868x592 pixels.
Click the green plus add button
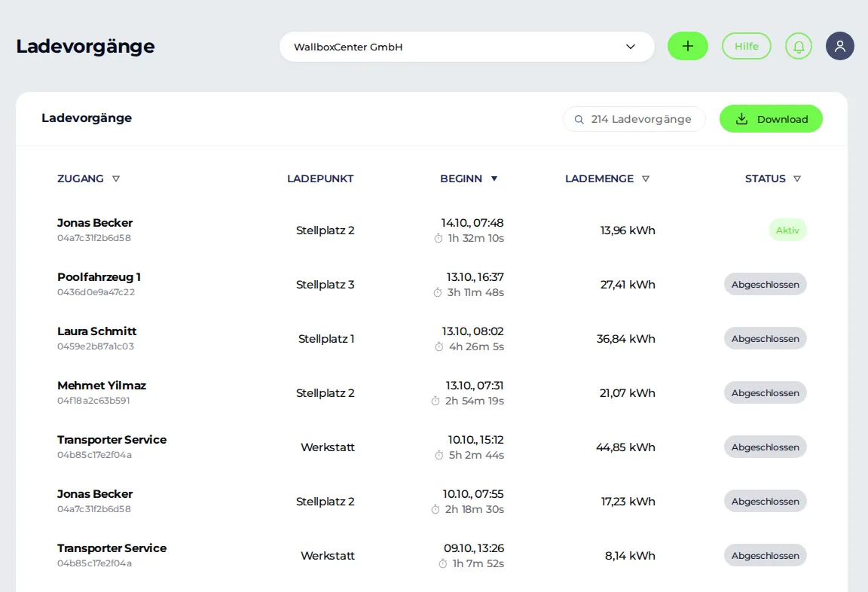point(687,46)
